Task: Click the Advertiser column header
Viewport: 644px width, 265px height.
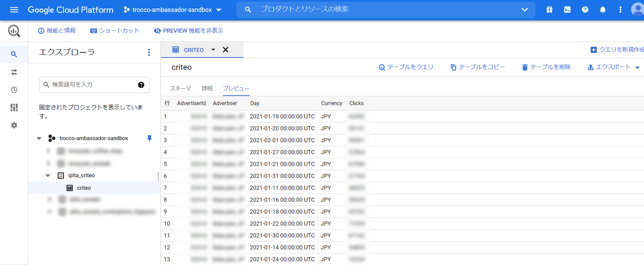Action: point(225,103)
